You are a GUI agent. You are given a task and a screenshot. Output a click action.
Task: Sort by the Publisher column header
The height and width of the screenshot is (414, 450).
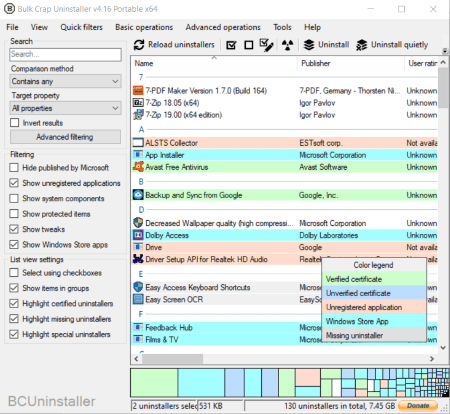pos(350,63)
